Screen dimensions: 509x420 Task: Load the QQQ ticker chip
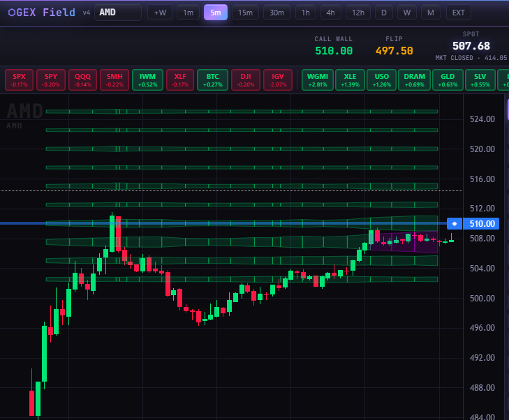(83, 80)
